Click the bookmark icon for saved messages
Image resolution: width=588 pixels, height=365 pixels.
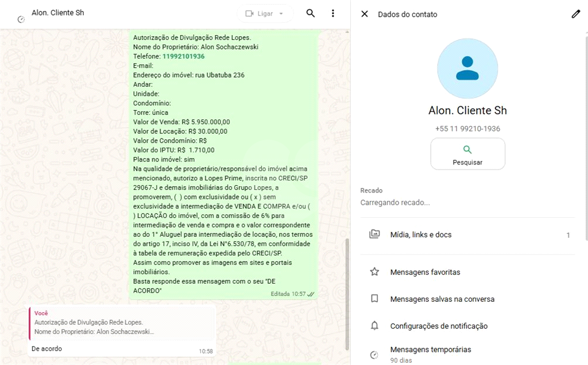374,299
